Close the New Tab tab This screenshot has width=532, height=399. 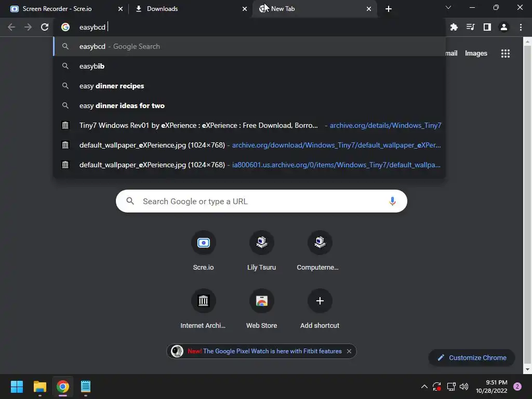[x=369, y=9]
